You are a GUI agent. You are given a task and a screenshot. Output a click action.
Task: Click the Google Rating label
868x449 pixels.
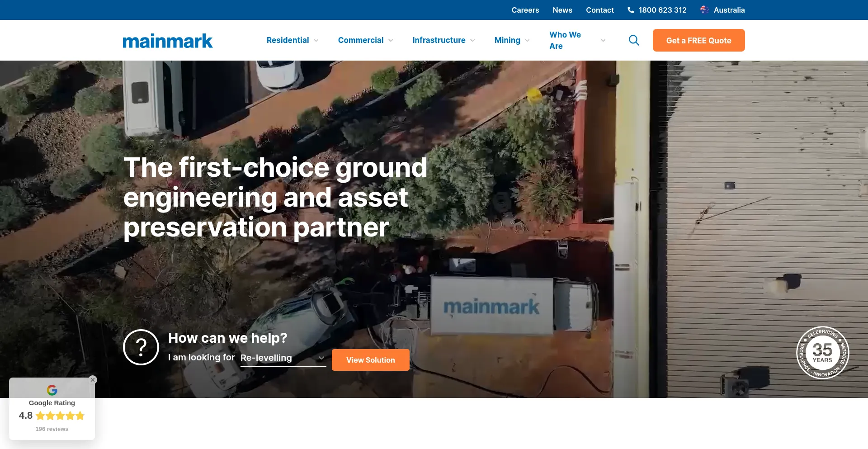pyautogui.click(x=52, y=403)
